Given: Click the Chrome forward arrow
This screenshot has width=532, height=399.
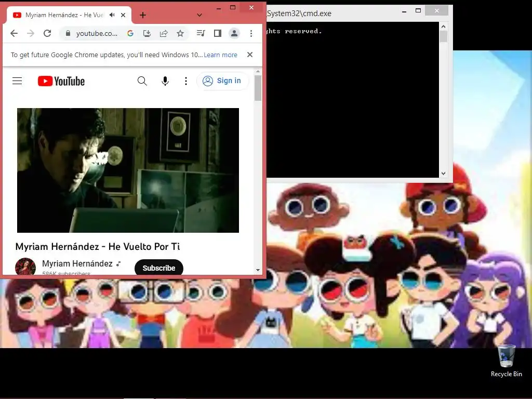Looking at the screenshot, I should point(31,33).
